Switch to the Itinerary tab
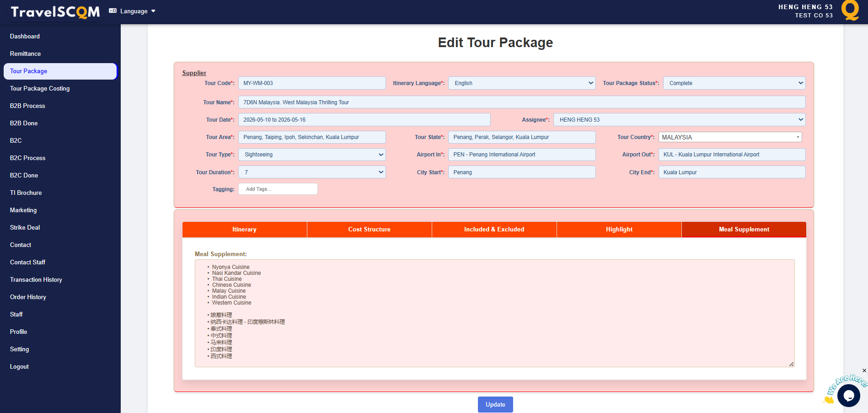Viewport: 868px width, 413px height. pyautogui.click(x=244, y=230)
